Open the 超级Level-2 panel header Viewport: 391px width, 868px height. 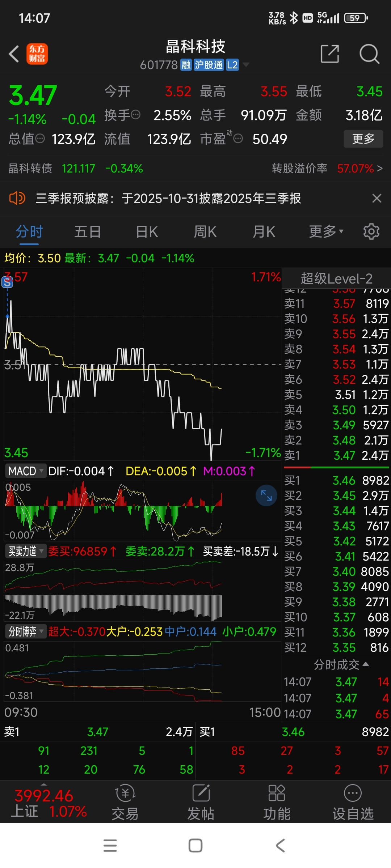[336, 278]
